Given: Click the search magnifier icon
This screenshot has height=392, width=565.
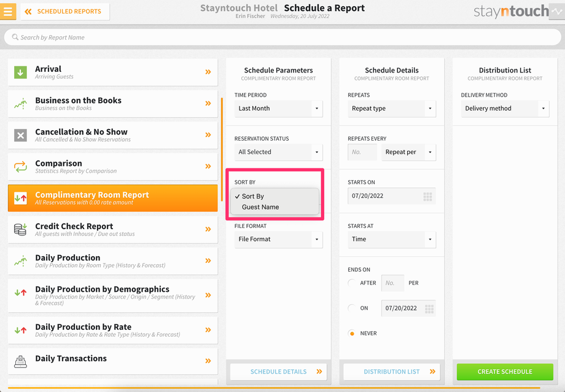Looking at the screenshot, I should (15, 37).
